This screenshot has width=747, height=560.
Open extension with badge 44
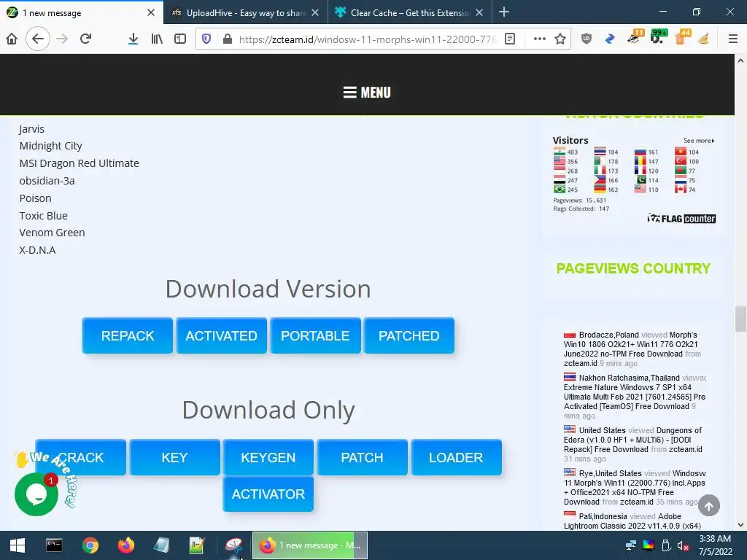(x=682, y=38)
